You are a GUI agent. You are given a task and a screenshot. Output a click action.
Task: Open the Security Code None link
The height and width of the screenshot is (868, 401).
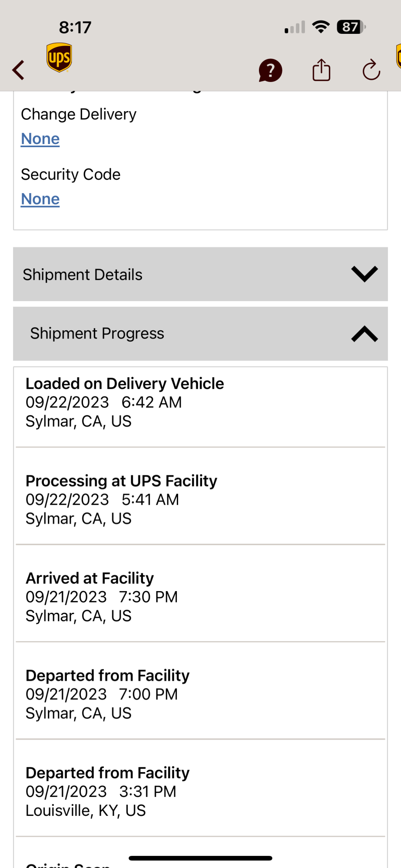(40, 199)
